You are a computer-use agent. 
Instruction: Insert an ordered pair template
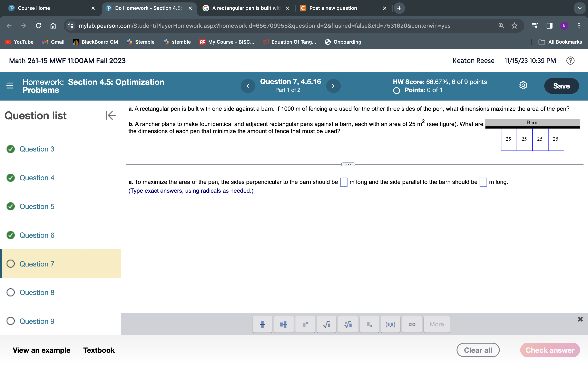click(x=390, y=324)
